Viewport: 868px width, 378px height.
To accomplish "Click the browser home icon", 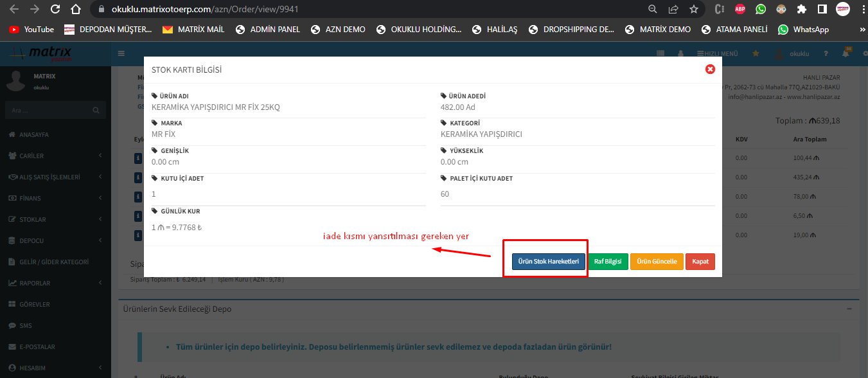I will point(76,9).
